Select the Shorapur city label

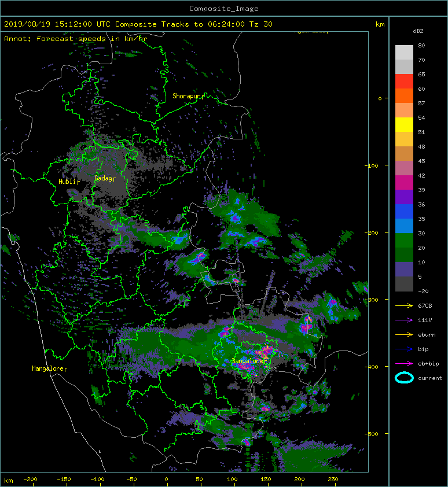click(x=186, y=96)
